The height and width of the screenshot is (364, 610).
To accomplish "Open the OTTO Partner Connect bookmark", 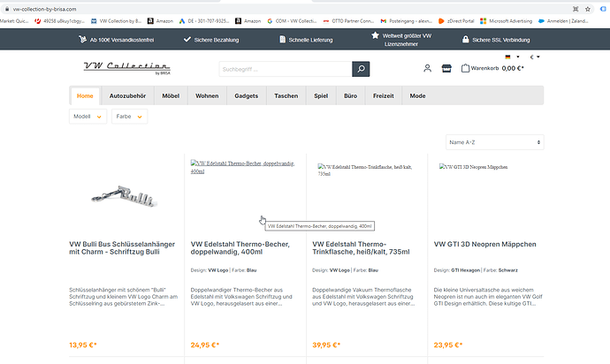I will coord(348,21).
